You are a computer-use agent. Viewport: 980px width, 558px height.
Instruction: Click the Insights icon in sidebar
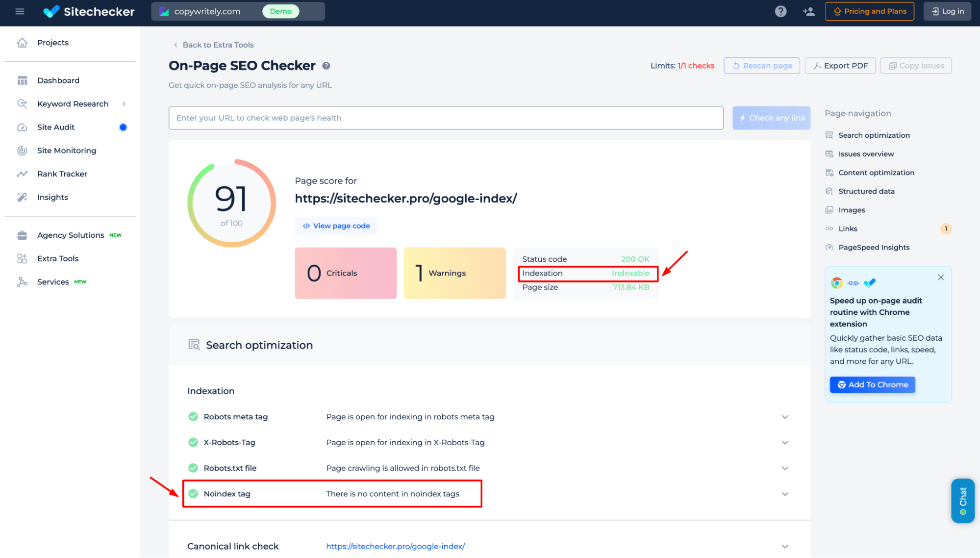click(22, 197)
